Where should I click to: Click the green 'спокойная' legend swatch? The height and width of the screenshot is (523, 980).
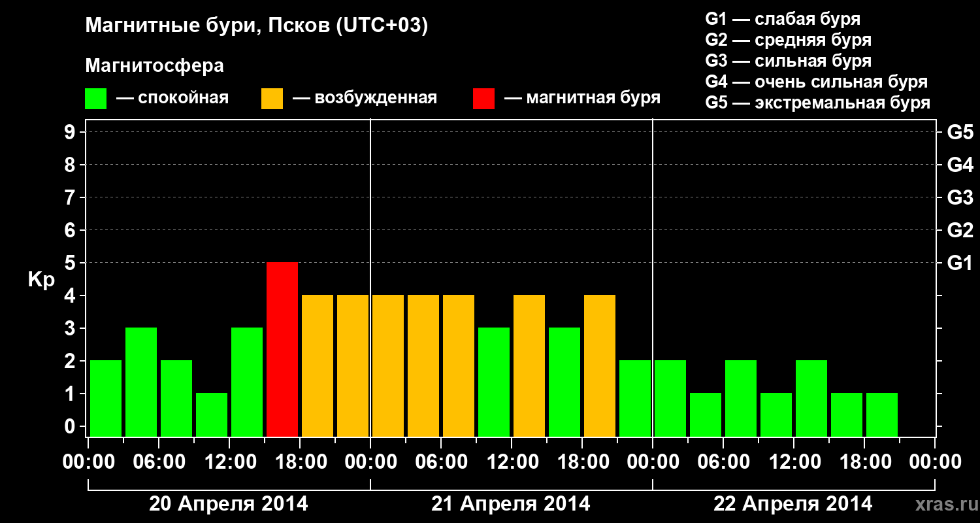[x=95, y=99]
